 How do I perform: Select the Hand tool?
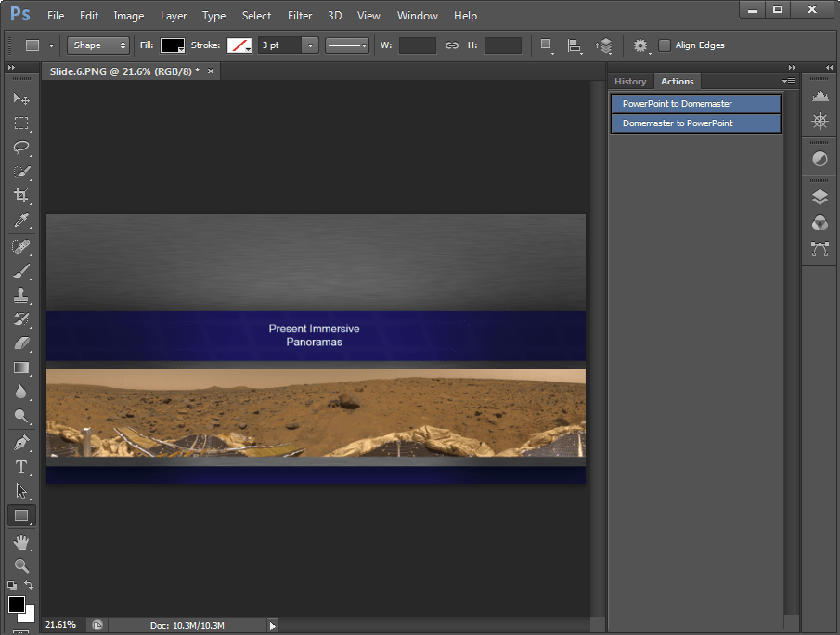21,541
